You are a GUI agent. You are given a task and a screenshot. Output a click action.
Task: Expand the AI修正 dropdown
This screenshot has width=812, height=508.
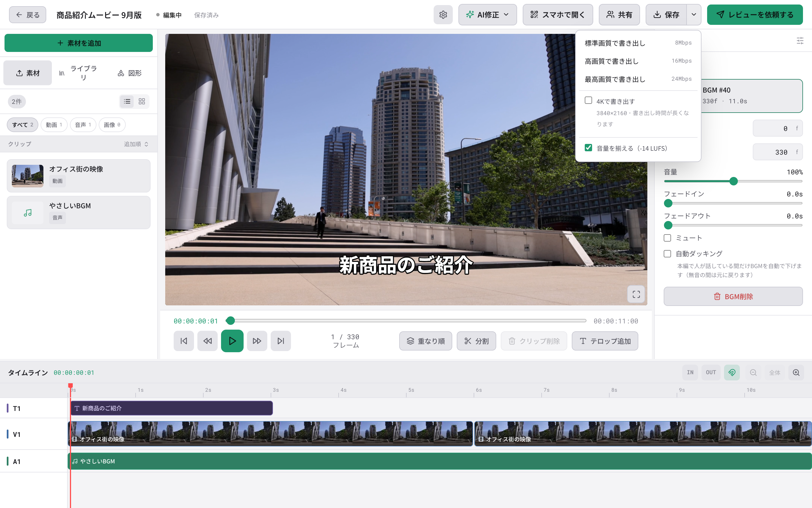click(x=487, y=15)
